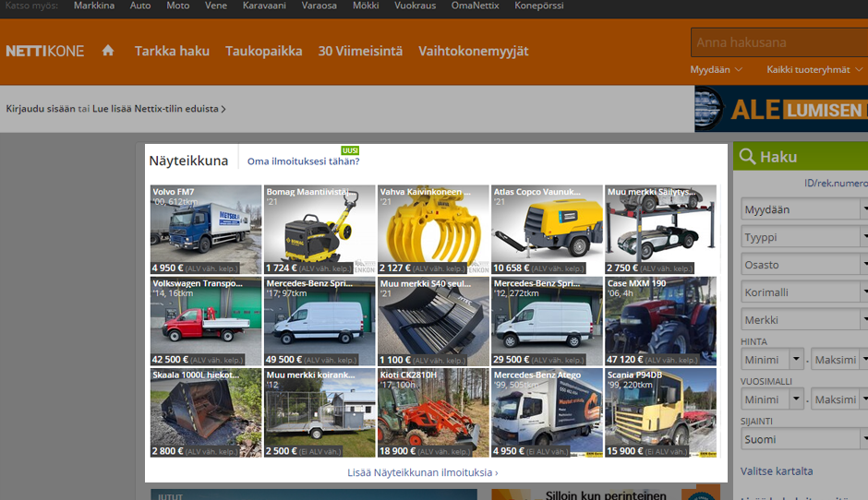Open Case MXM 190 tractor listing
868x500 pixels.
point(660,321)
